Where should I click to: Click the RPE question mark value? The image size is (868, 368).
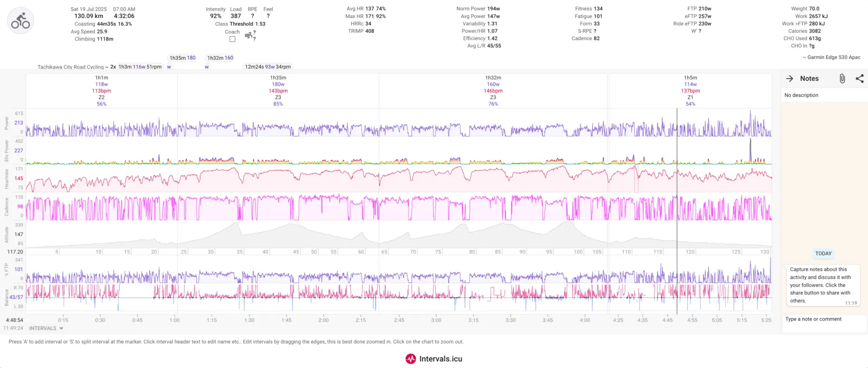pyautogui.click(x=252, y=16)
